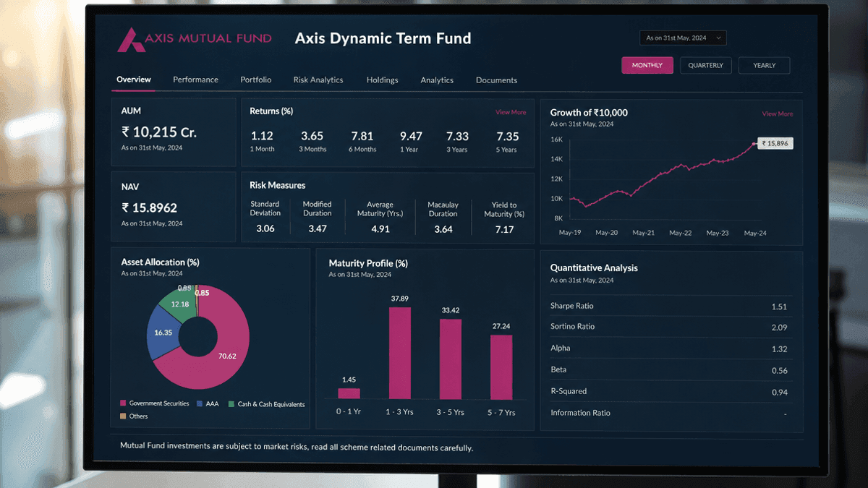The height and width of the screenshot is (488, 868).
Task: Click the May-21 axis label
Action: coord(644,233)
